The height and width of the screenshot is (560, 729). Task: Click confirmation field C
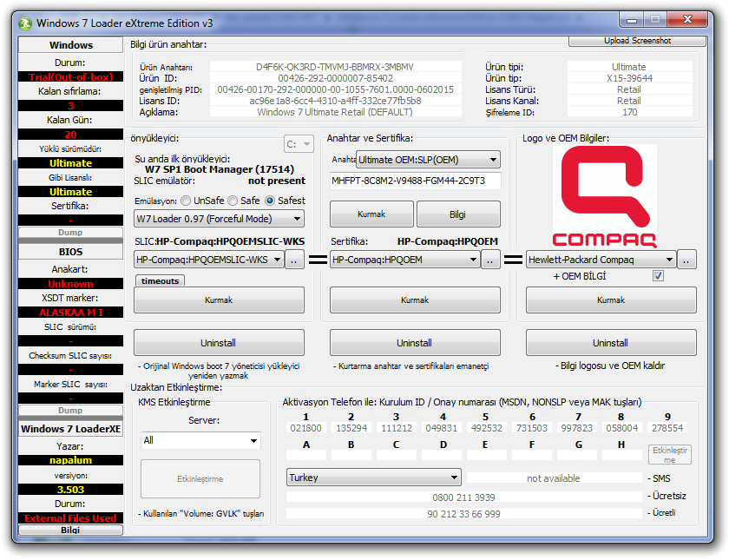(x=397, y=455)
